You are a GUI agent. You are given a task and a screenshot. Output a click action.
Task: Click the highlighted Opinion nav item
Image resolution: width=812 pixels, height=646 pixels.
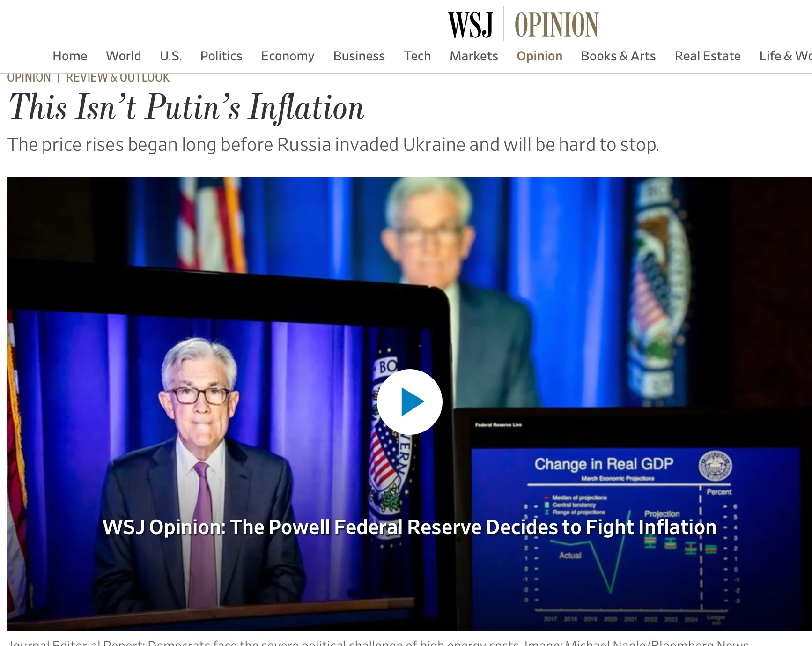(539, 56)
